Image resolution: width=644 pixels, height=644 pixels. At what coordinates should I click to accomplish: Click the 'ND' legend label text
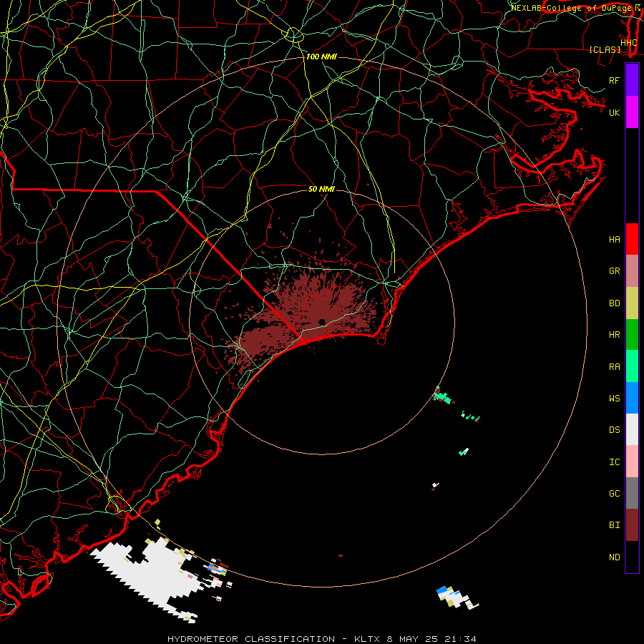(615, 557)
